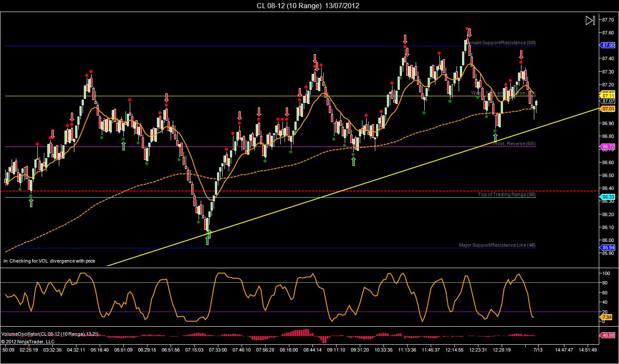The height and width of the screenshot is (364, 619).
Task: Select the 86.20 price axis label
Action: 608,214
